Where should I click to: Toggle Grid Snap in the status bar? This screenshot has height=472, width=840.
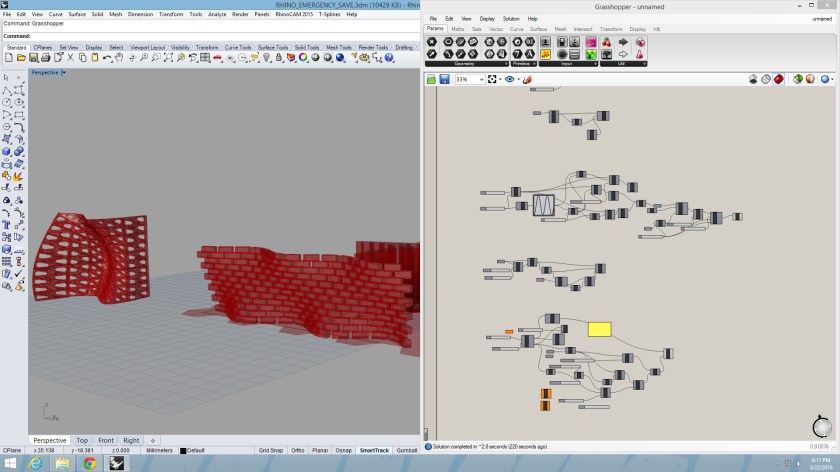(x=271, y=450)
